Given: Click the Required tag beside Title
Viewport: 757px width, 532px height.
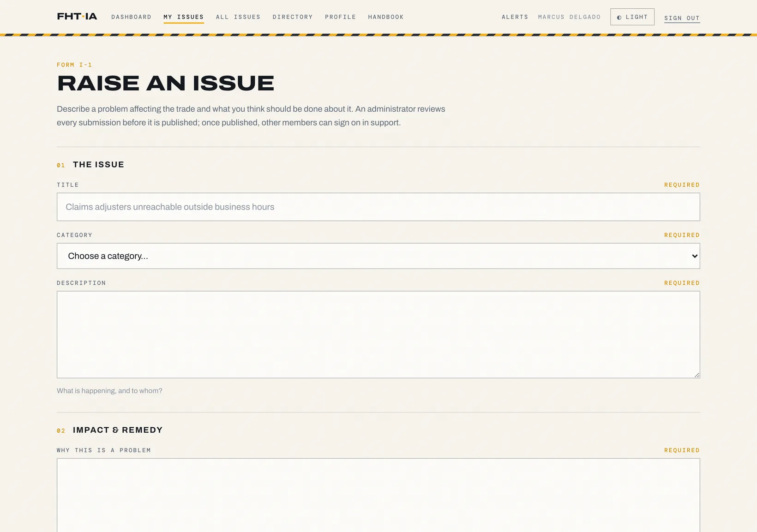Looking at the screenshot, I should [x=682, y=185].
